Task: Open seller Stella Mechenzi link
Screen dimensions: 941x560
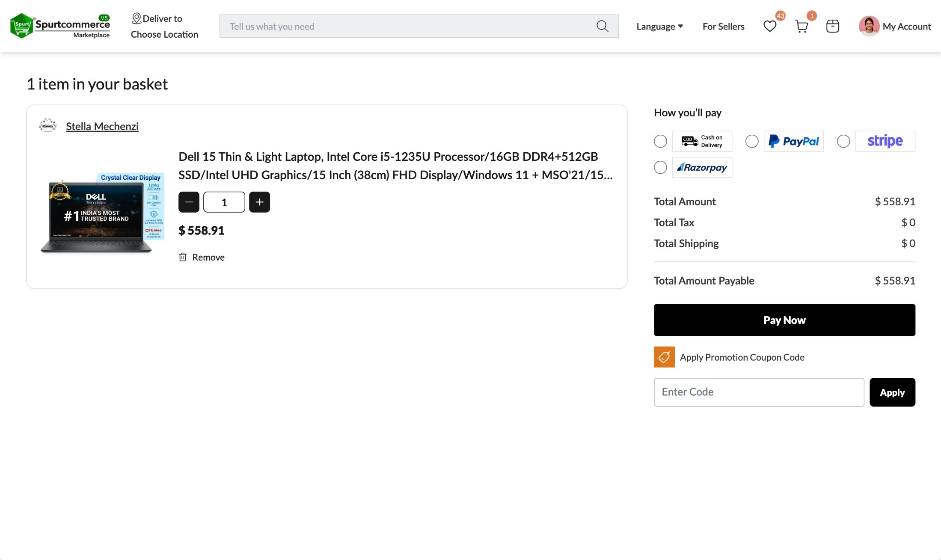Action: [x=102, y=126]
